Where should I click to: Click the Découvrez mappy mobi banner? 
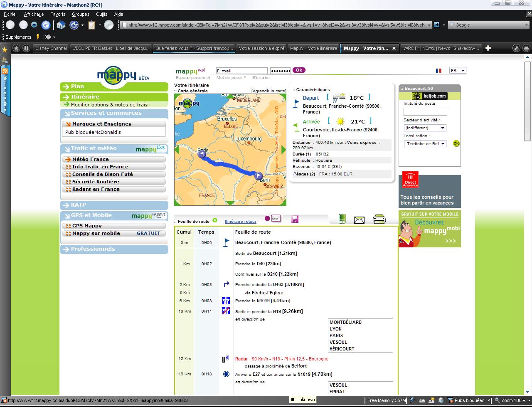[430, 229]
